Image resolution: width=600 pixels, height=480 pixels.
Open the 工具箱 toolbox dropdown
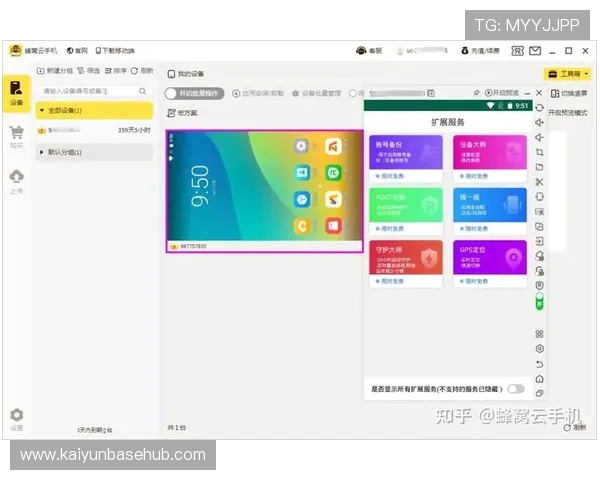tap(567, 74)
